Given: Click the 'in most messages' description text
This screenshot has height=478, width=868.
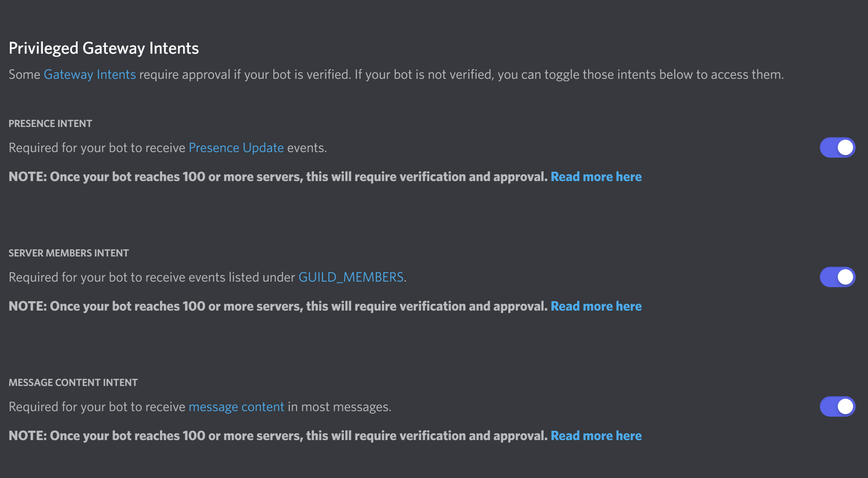Looking at the screenshot, I should [339, 407].
